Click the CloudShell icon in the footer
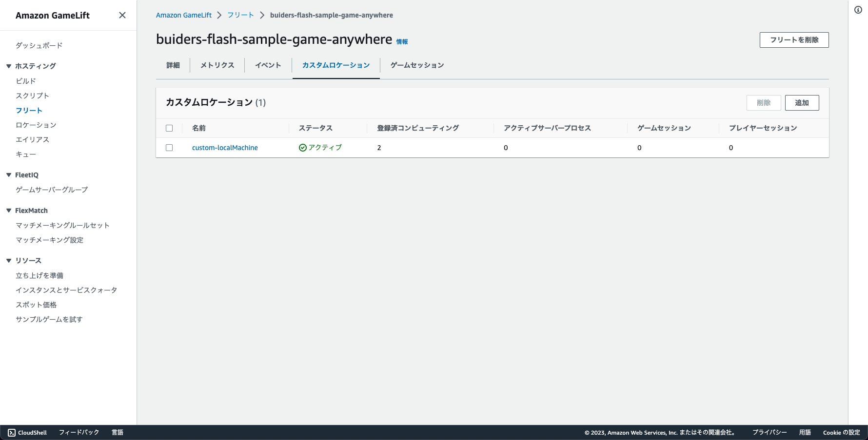Screen dimensions: 868x440 tap(12, 433)
